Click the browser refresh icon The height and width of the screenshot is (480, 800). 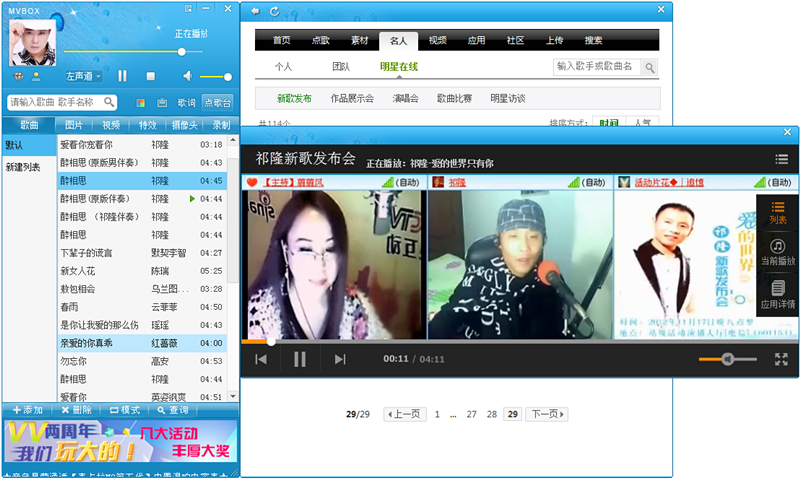(274, 11)
